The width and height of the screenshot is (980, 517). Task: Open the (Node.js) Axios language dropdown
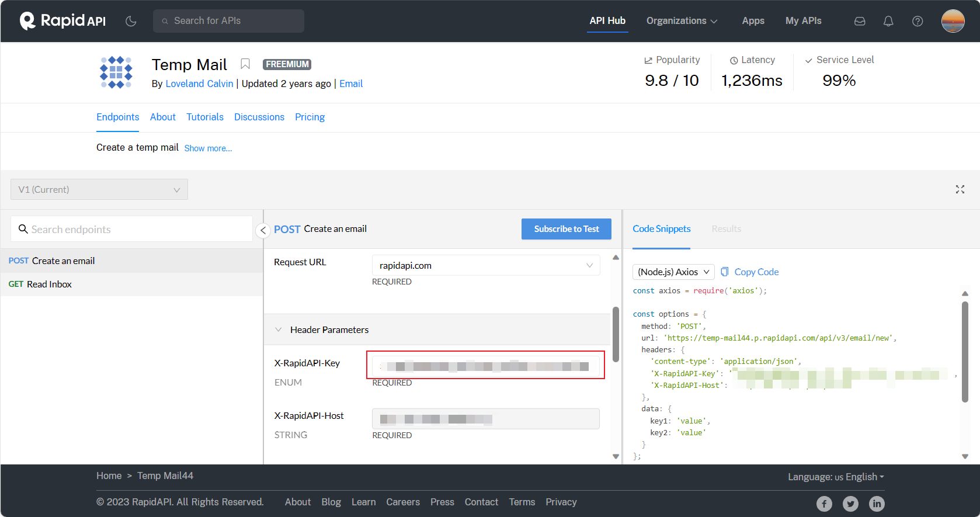click(x=674, y=272)
